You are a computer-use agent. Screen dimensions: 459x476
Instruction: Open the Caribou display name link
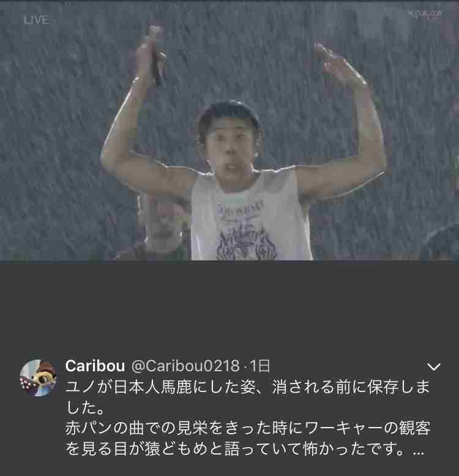click(x=95, y=366)
